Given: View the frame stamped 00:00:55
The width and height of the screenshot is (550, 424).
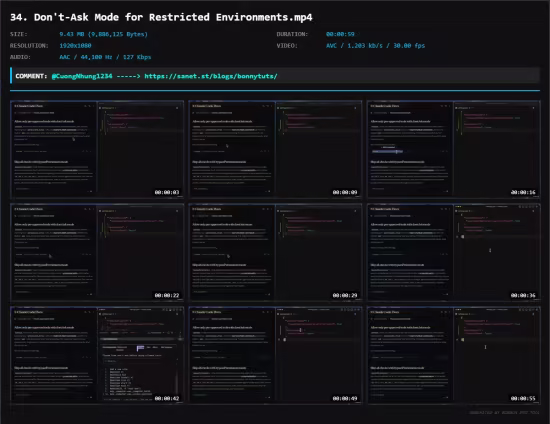Looking at the screenshot, I should coord(454,356).
